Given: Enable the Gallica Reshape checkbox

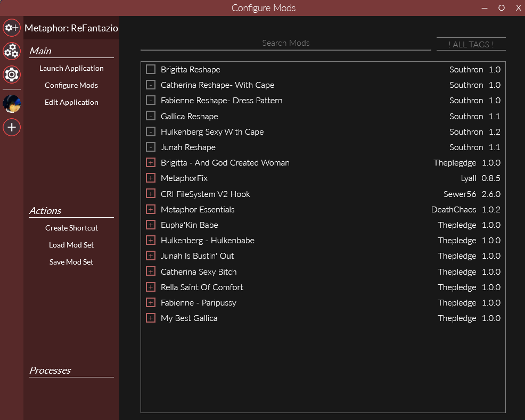Looking at the screenshot, I should tap(151, 116).
